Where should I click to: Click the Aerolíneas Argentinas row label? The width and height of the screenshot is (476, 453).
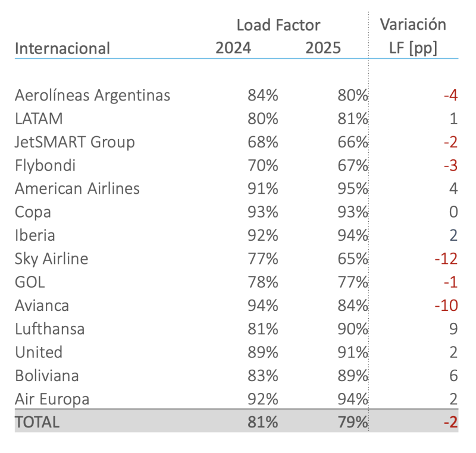92,95
